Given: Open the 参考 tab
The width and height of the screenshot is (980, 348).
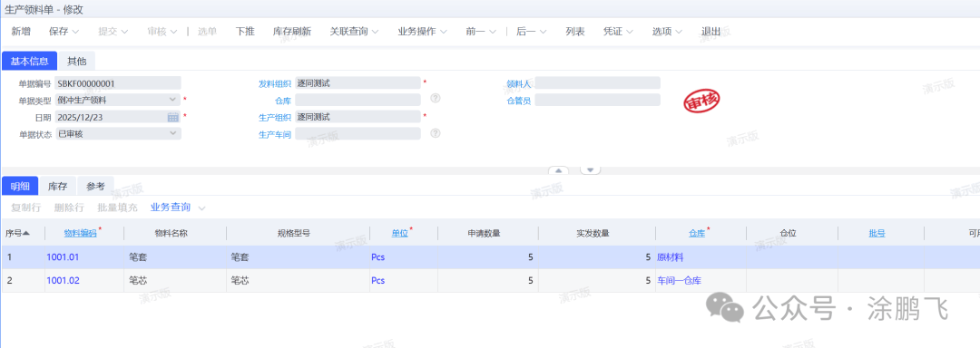Looking at the screenshot, I should pyautogui.click(x=95, y=186).
